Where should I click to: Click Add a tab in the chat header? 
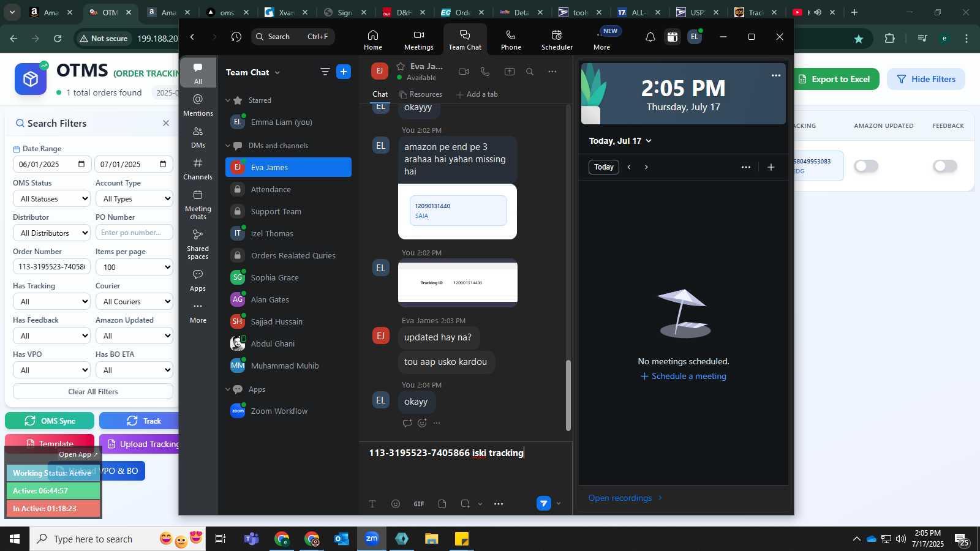(477, 94)
